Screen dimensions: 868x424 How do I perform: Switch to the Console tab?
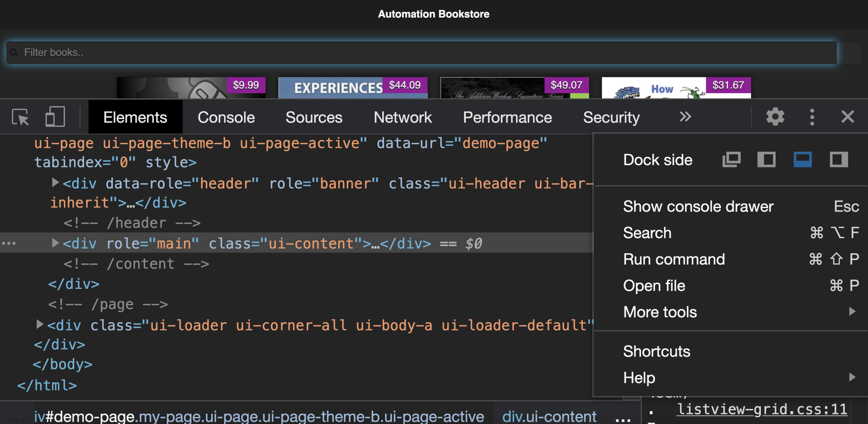(226, 117)
